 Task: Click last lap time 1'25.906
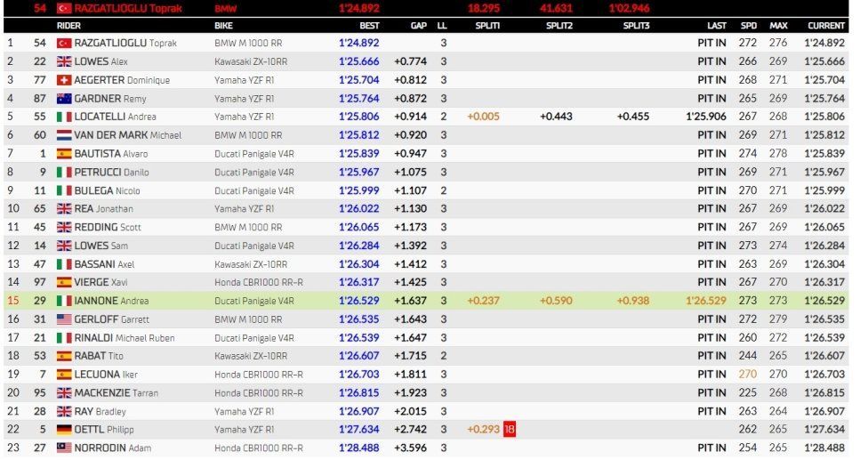coord(706,117)
